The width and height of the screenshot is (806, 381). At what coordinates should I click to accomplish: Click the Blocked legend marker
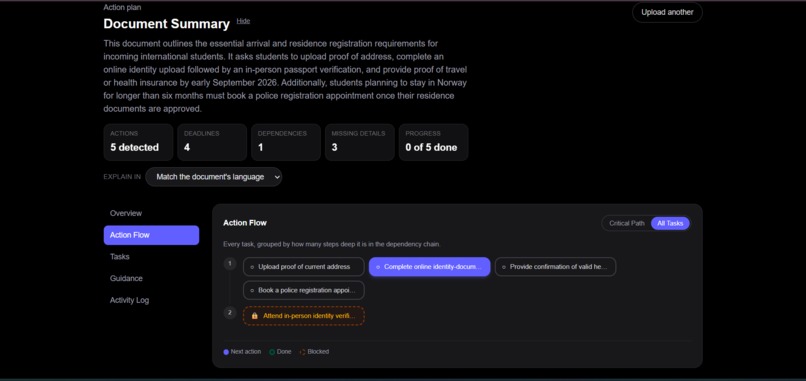point(302,352)
